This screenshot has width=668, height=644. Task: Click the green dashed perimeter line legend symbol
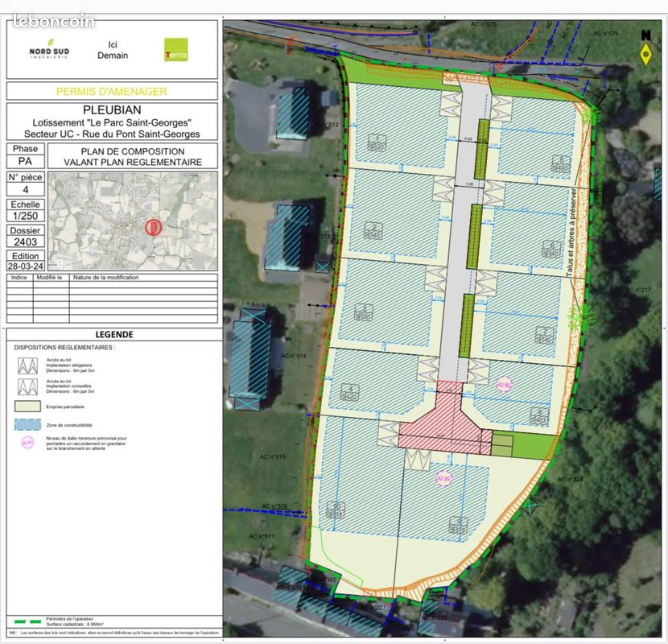pos(27,621)
